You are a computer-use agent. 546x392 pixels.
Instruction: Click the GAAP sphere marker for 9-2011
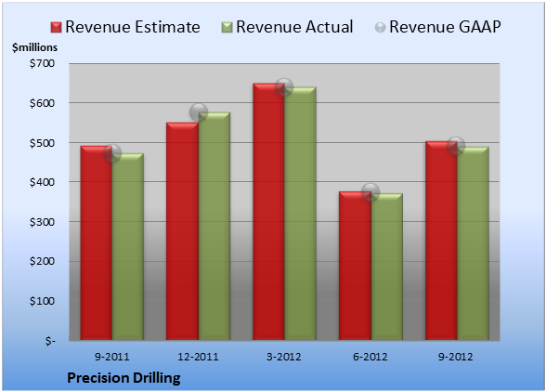pos(112,153)
